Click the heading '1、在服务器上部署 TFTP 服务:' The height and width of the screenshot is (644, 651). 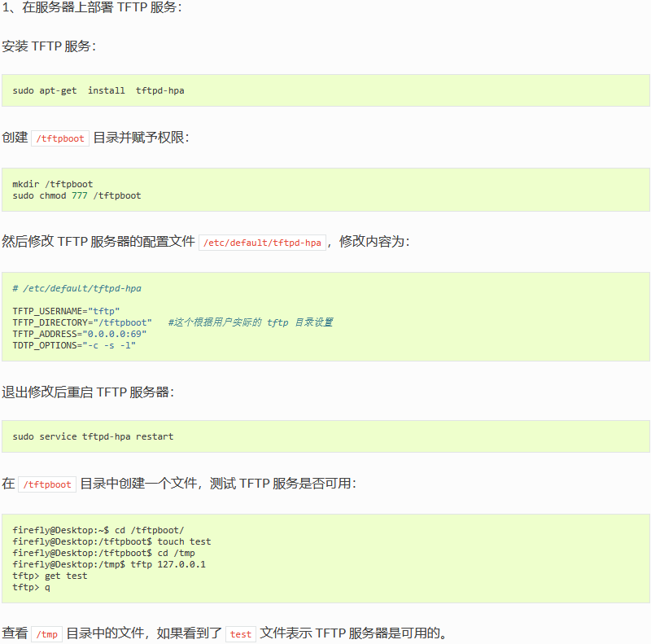(92, 7)
